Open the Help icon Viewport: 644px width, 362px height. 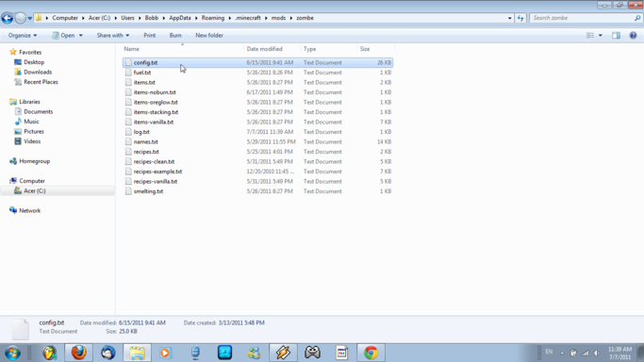coord(633,35)
